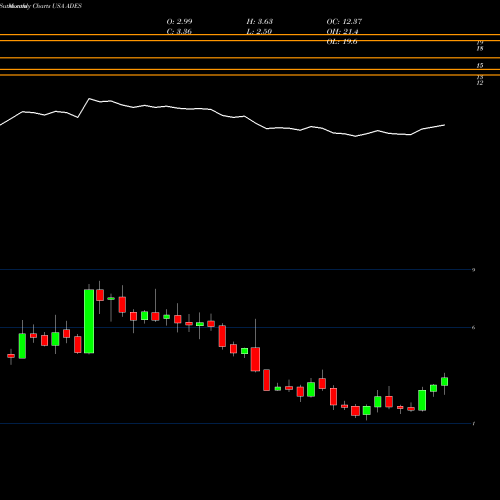The height and width of the screenshot is (500, 500).
Task: Click the last green candlestick on the right
Action: coord(444,382)
